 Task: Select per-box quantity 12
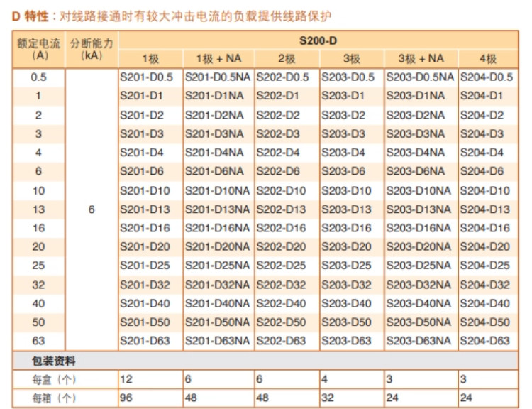point(126,379)
